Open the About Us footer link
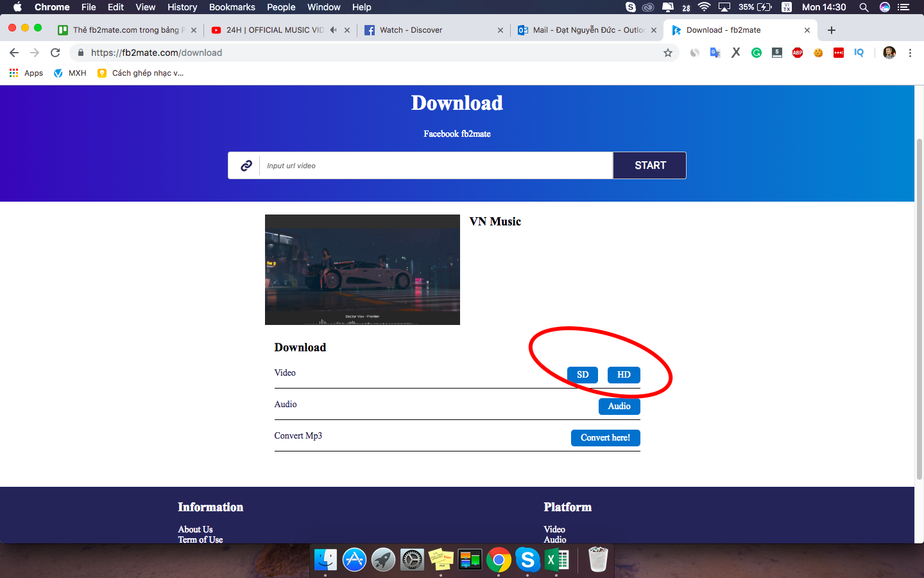 (x=196, y=529)
